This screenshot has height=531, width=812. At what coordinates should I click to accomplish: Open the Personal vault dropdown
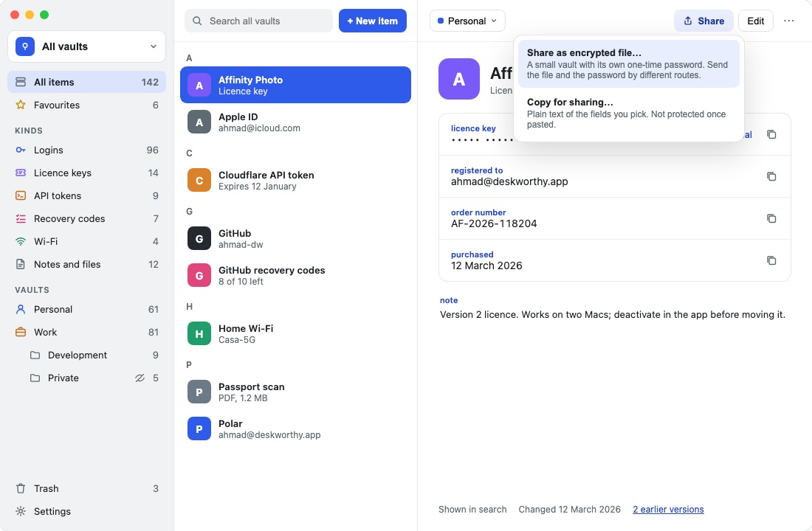pos(467,21)
